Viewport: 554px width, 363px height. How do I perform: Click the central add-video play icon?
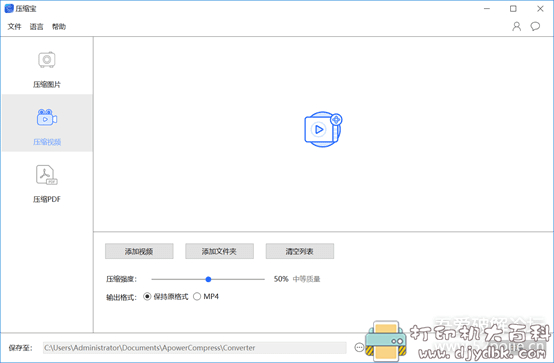pos(323,129)
